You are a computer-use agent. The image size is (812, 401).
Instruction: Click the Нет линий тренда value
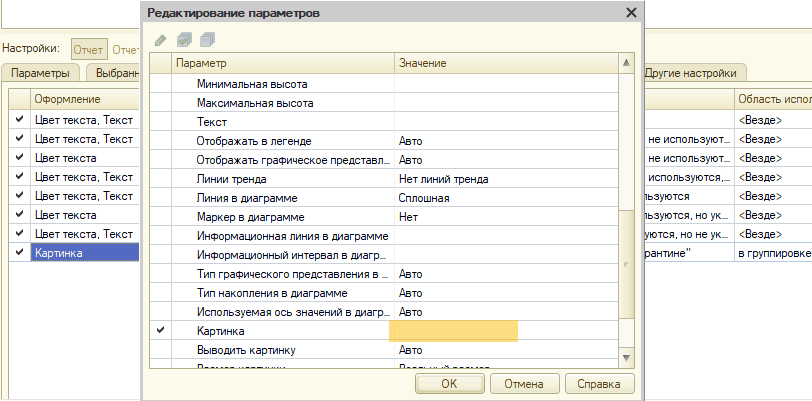[443, 179]
